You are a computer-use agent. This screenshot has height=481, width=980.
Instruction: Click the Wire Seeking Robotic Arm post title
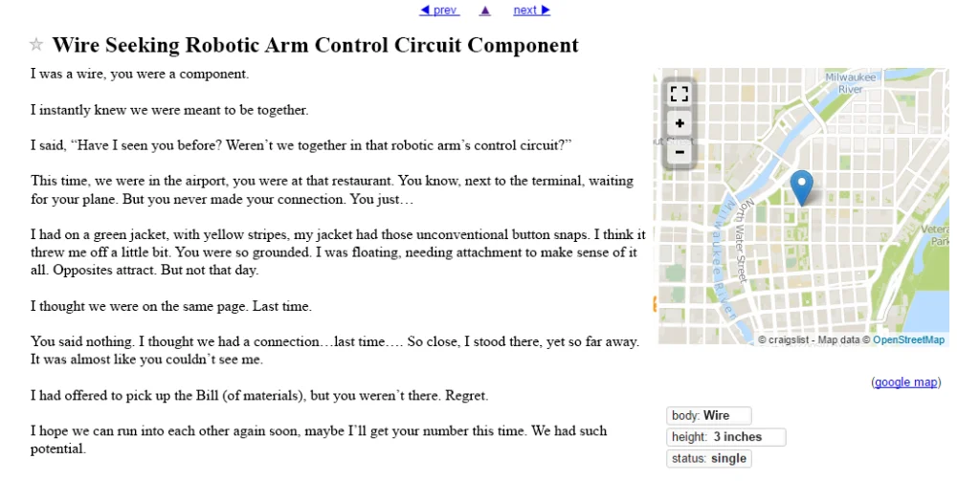point(315,45)
